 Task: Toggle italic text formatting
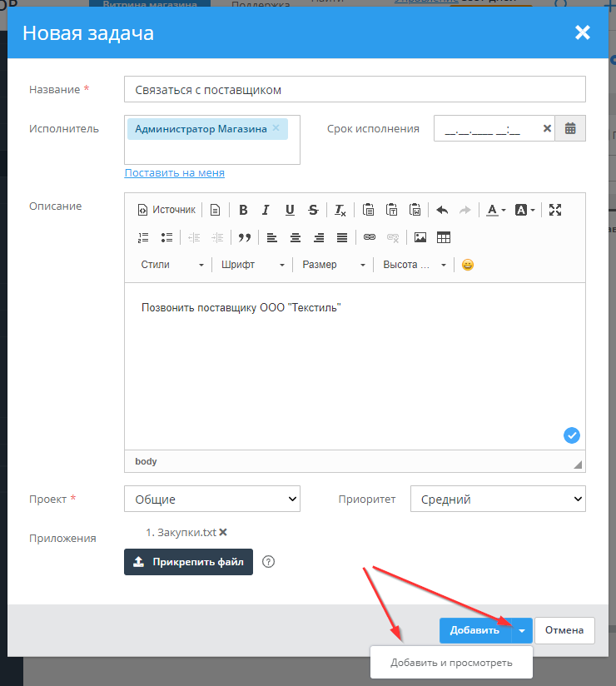point(266,210)
